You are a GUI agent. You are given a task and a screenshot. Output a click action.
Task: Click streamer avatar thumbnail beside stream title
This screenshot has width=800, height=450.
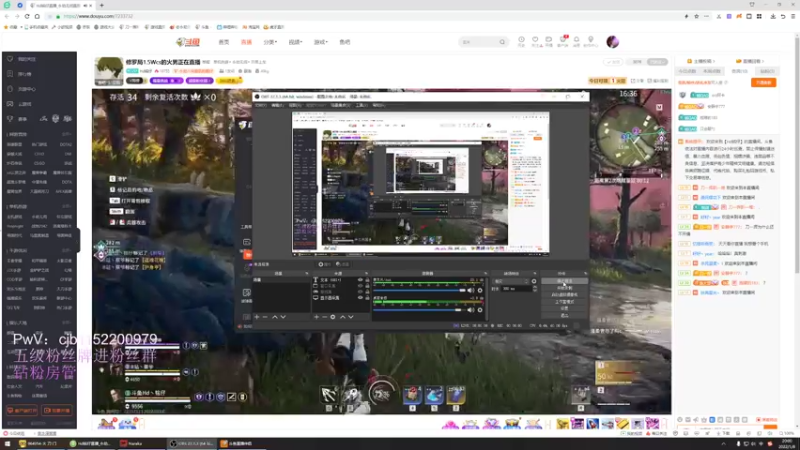[x=109, y=71]
